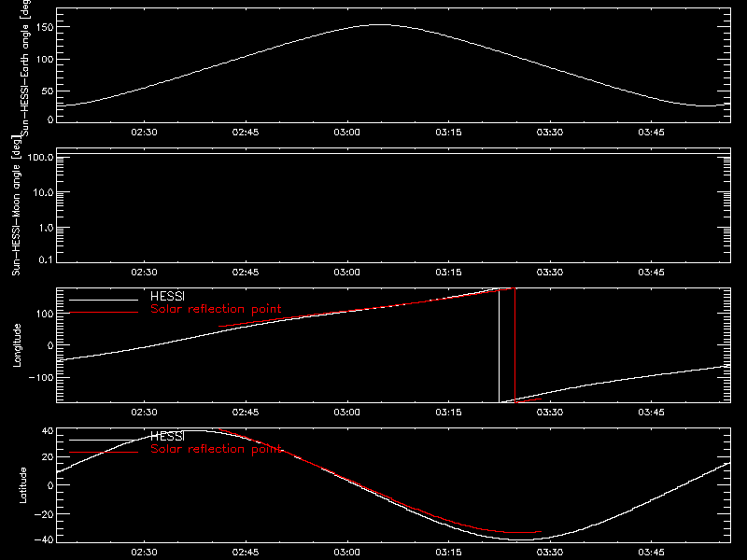Click the white HESSI legend line in Longitude plot
747x560 pixels.
point(104,300)
